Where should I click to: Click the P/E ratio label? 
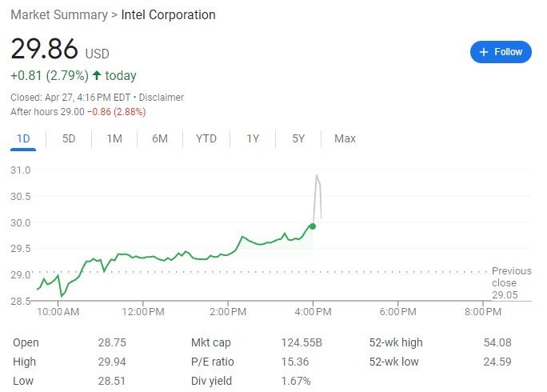tap(212, 362)
